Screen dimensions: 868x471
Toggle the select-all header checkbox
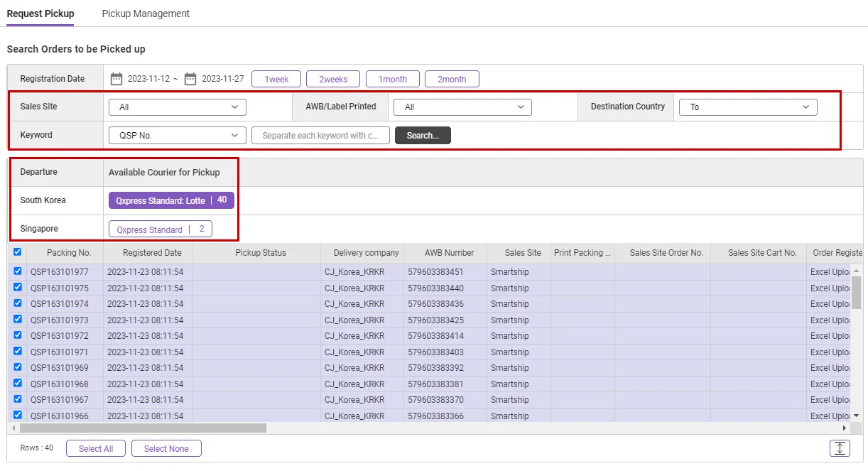pos(17,252)
